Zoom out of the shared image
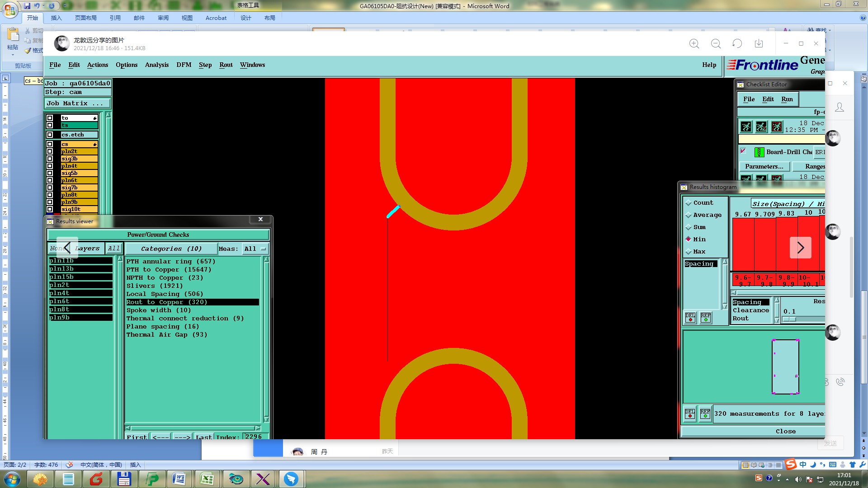This screenshot has width=868, height=488. click(x=716, y=44)
